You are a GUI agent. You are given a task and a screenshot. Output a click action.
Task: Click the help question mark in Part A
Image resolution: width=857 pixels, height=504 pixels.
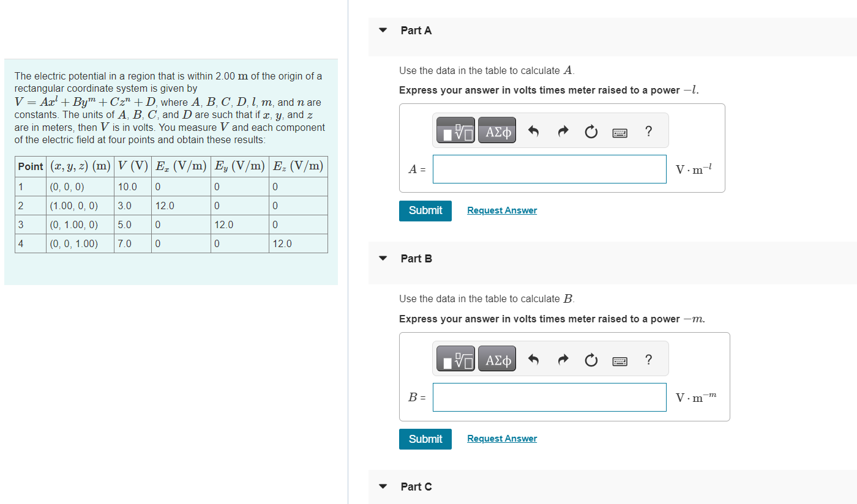(648, 130)
